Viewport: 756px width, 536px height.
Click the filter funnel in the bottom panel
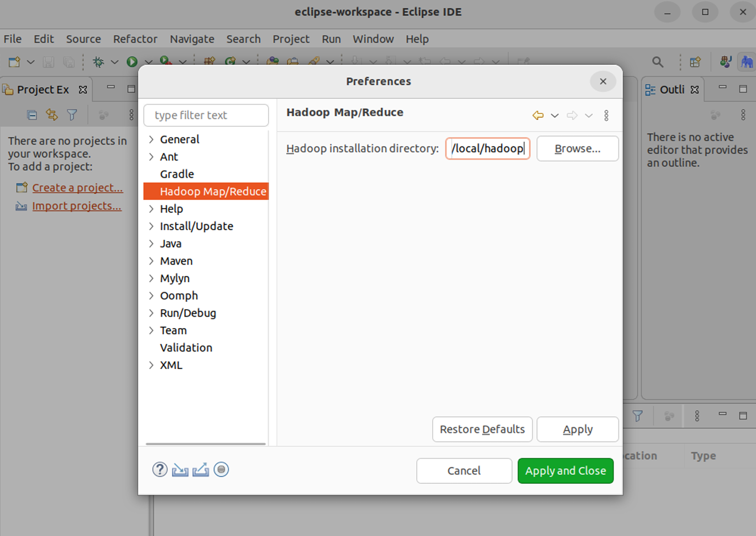(x=638, y=416)
